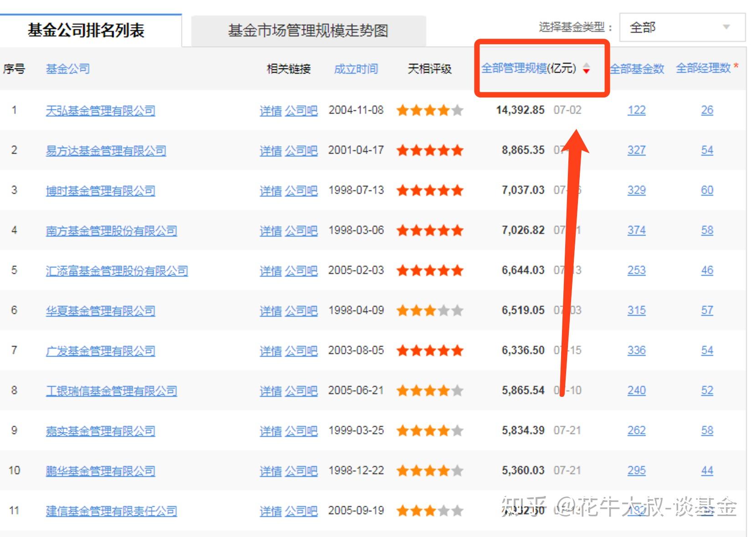Click 详情 link for 嘉实基金
The image size is (756, 537).
[271, 431]
